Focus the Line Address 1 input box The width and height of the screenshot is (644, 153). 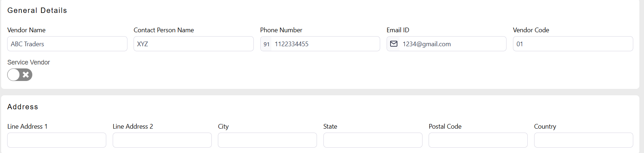[x=57, y=140]
